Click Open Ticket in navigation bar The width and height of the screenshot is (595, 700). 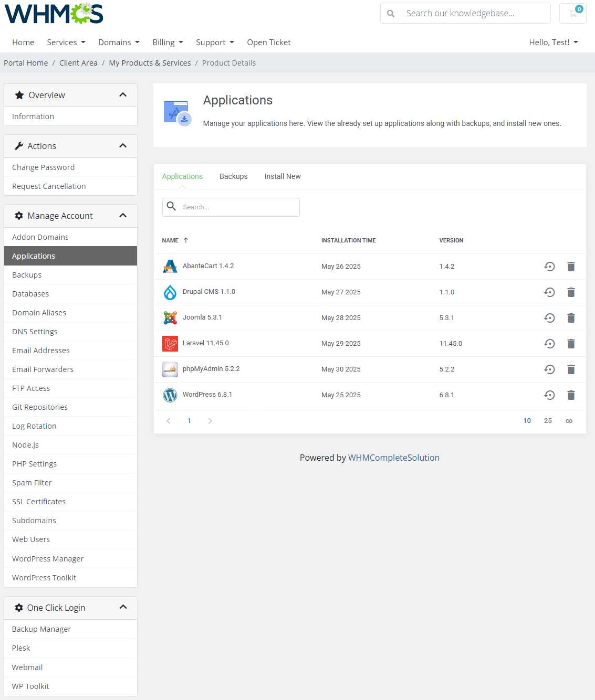coord(269,43)
